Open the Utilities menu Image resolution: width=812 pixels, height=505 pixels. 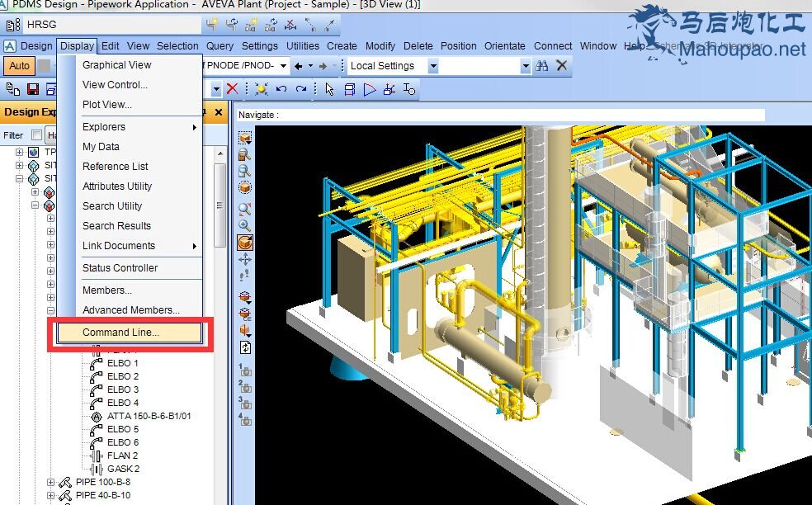tap(302, 46)
